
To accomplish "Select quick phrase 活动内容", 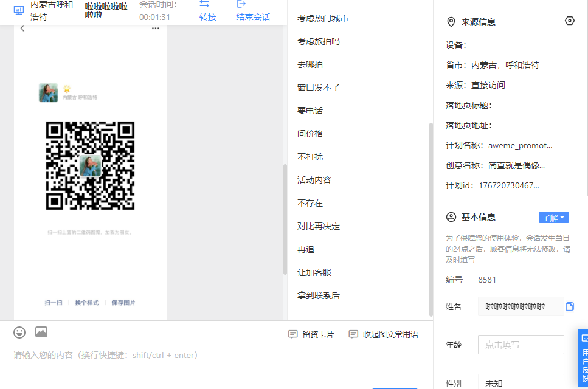I will pos(314,181).
